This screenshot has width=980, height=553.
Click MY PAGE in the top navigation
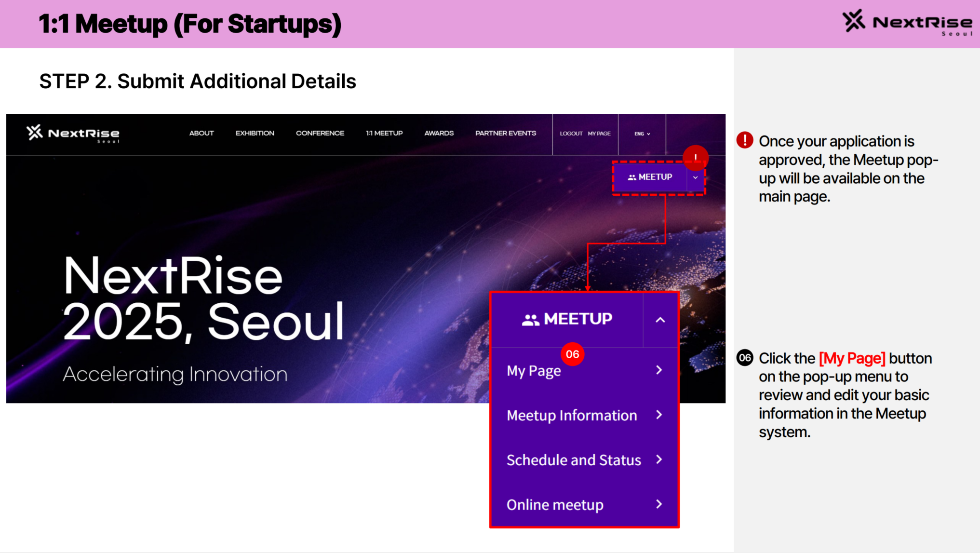click(x=599, y=134)
